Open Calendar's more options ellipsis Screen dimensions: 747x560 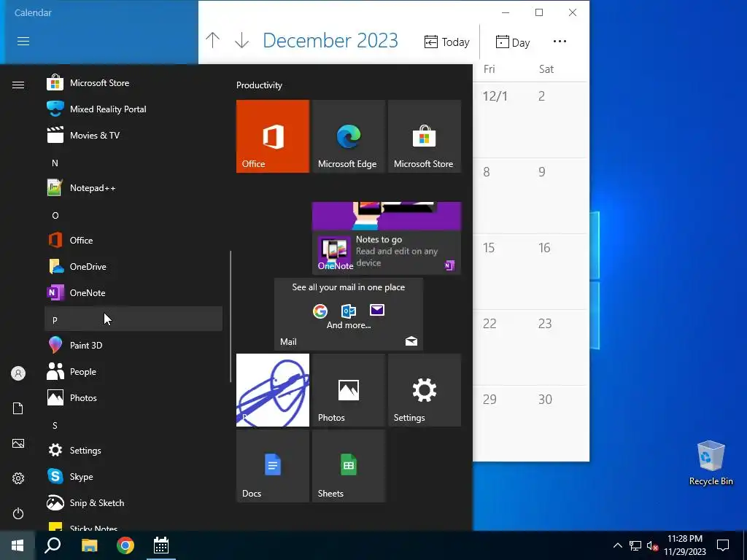pos(560,42)
